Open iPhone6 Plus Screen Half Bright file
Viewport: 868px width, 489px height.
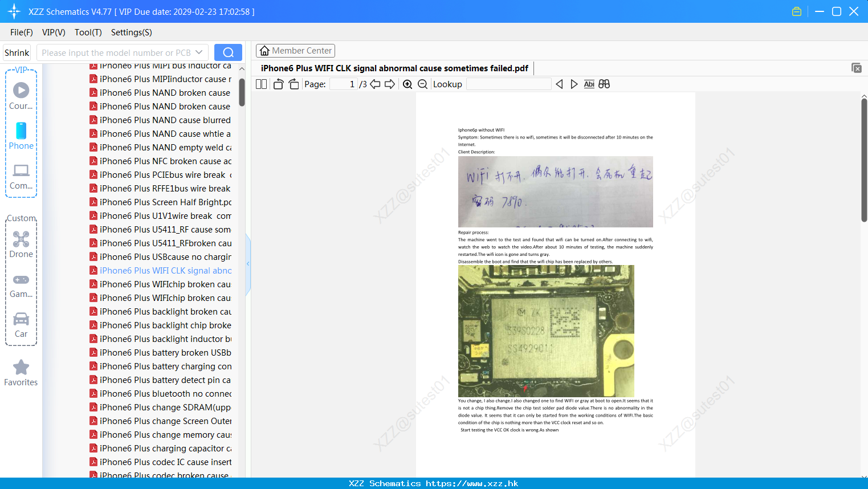pos(161,202)
